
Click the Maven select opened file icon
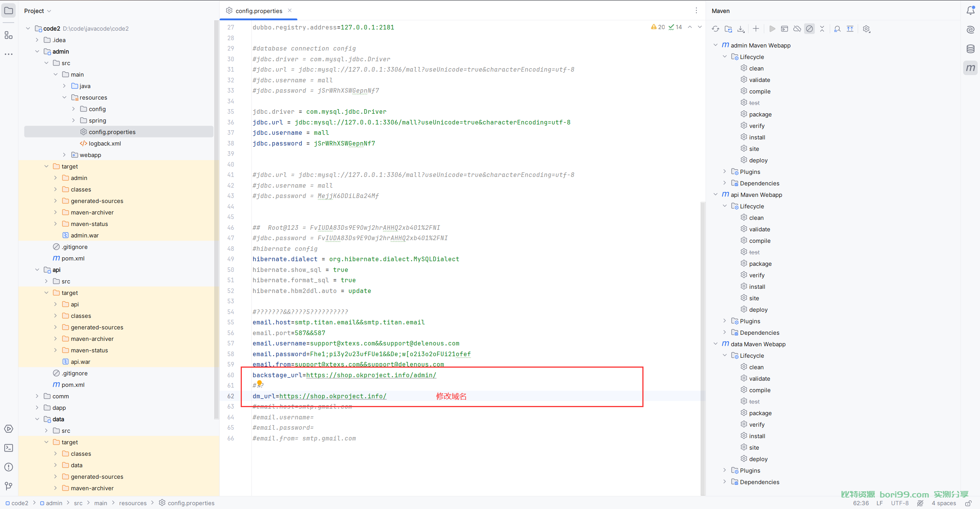pyautogui.click(x=850, y=29)
